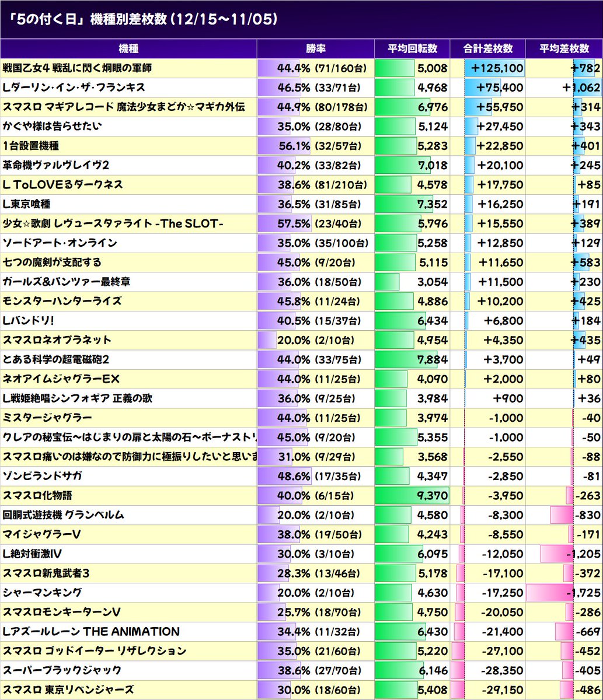Select row L東京喰種
The height and width of the screenshot is (700, 603).
pyautogui.click(x=301, y=204)
